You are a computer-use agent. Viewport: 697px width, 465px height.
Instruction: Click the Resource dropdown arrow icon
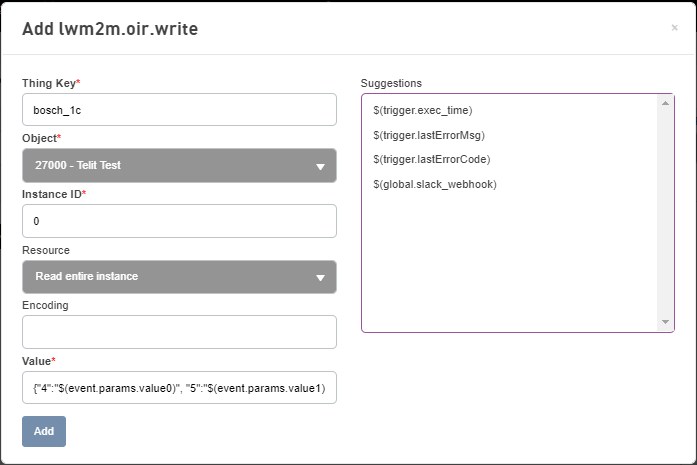(x=320, y=278)
